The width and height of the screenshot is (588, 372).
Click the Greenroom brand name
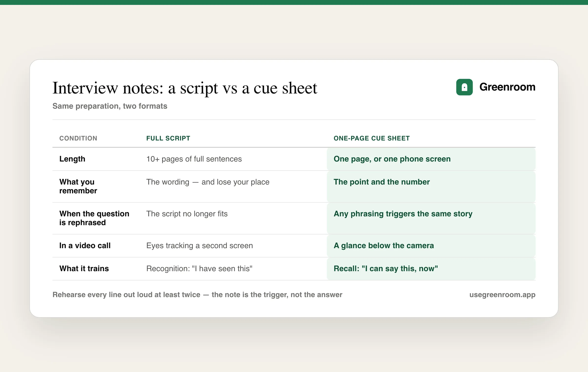coord(507,87)
